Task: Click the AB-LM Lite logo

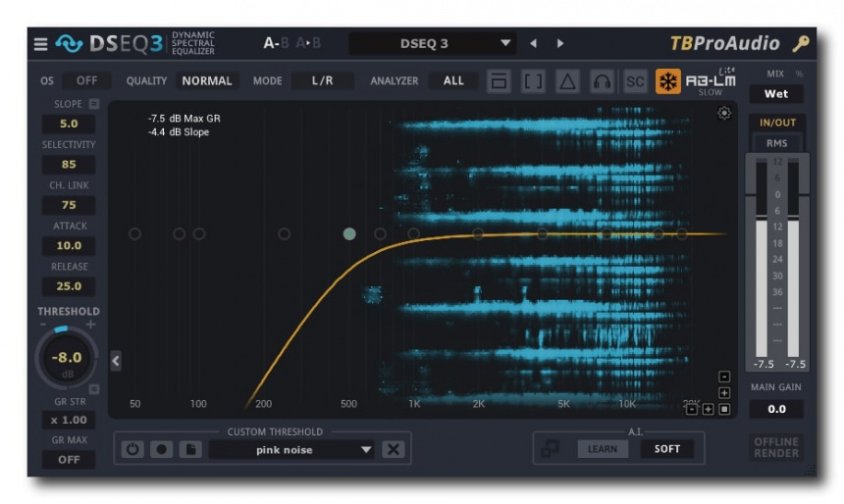Action: (711, 79)
